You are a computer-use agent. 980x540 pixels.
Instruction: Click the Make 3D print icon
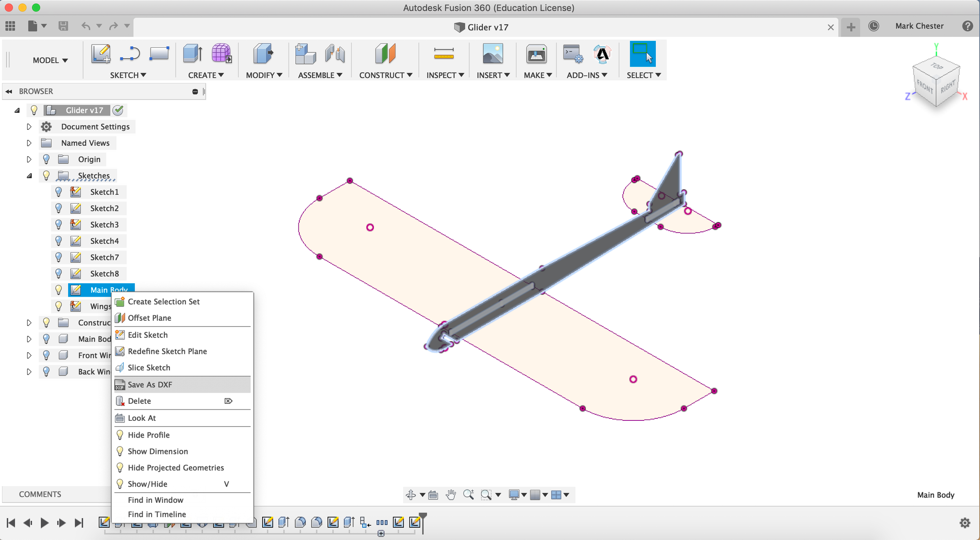[536, 53]
